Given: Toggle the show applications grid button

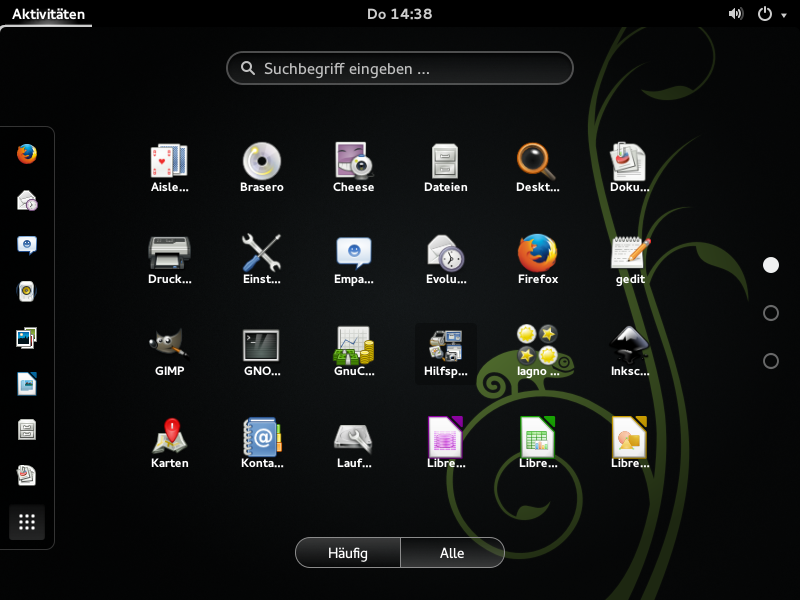Looking at the screenshot, I should point(27,522).
